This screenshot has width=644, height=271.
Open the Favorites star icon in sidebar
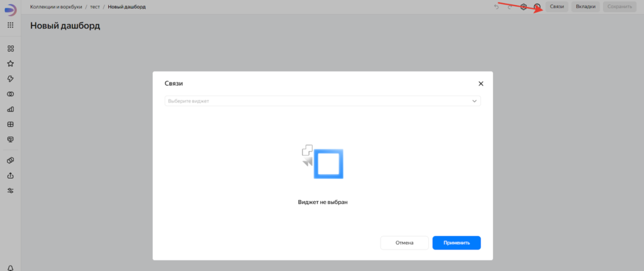tap(10, 64)
